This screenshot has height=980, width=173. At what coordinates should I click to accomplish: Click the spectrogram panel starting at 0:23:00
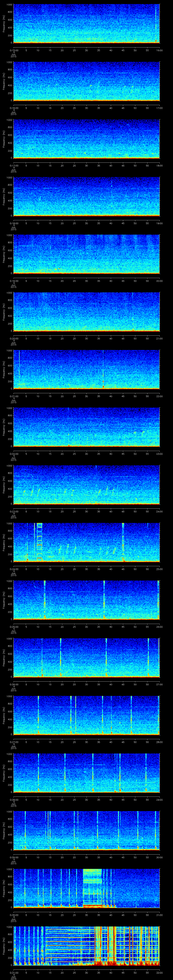coord(86,485)
